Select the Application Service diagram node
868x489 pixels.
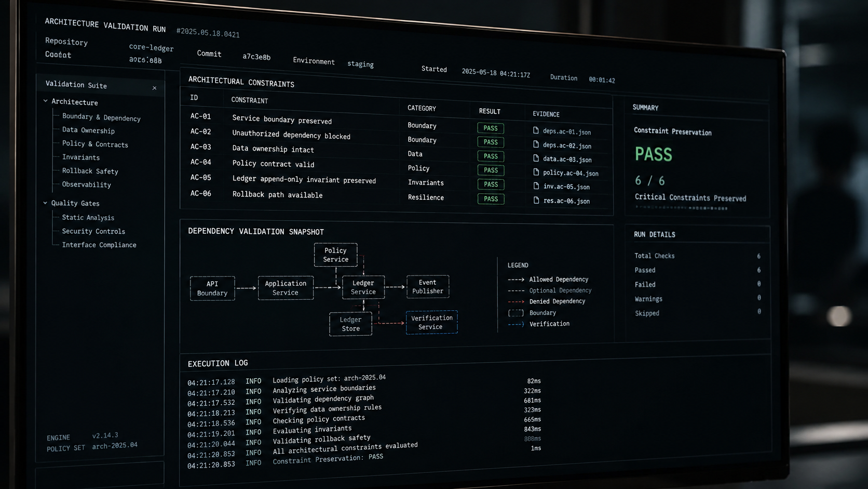[286, 288]
